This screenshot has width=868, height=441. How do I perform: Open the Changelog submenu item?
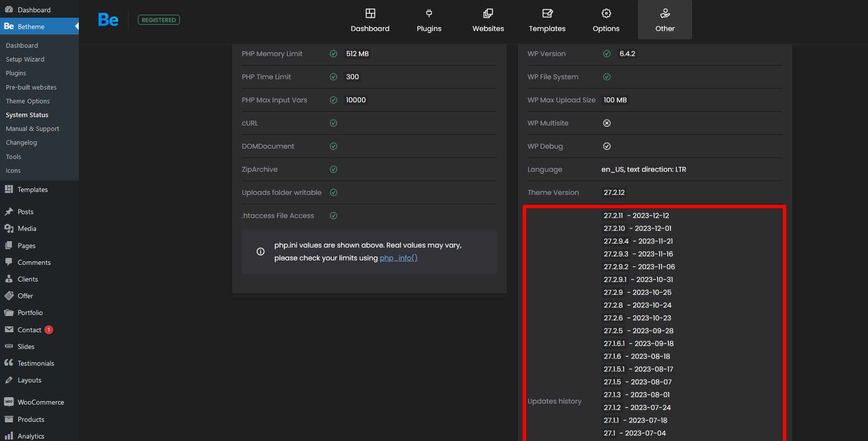coord(21,142)
